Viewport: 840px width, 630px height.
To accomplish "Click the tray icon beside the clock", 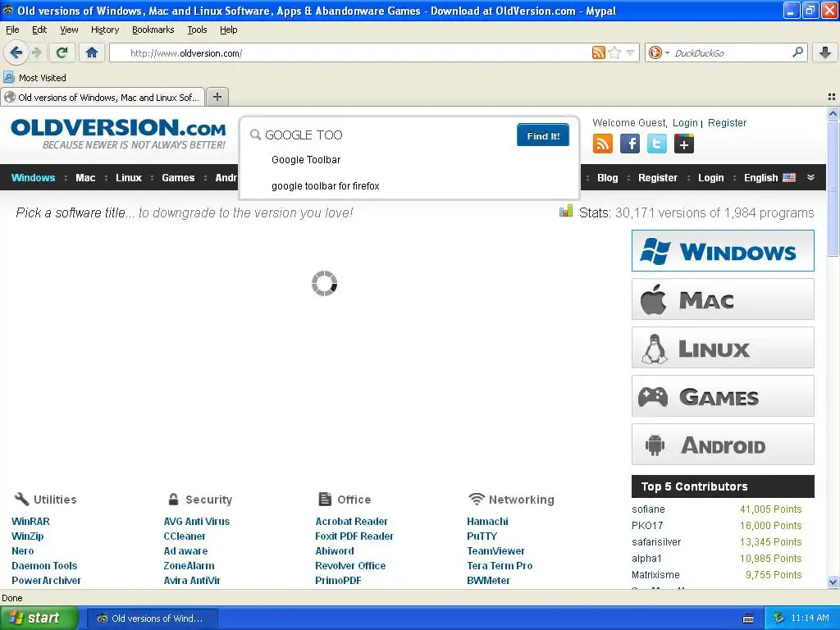I will tap(778, 619).
